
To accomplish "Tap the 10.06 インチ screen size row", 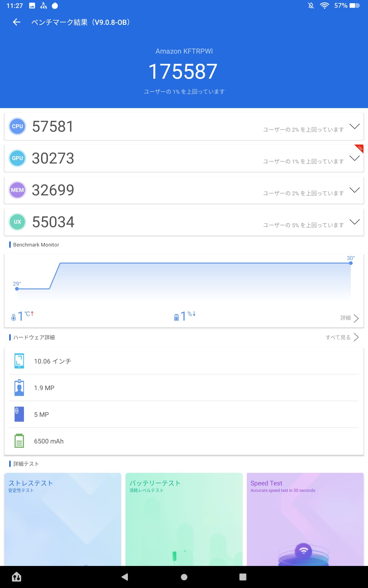I will [184, 361].
